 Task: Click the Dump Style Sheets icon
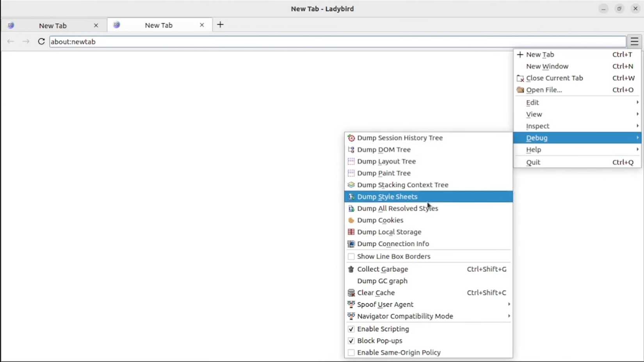[351, 197]
